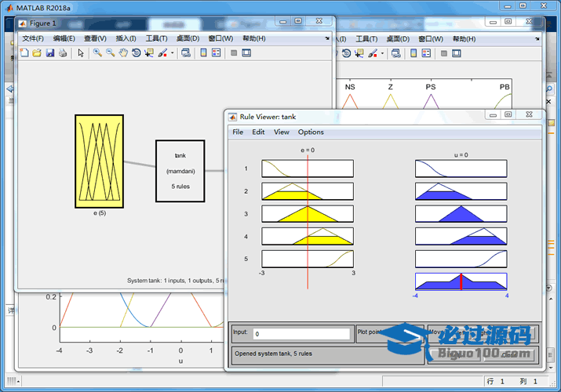The height and width of the screenshot is (392, 561).
Task: Click MATLAB logo icon in main title bar
Action: tap(9, 8)
